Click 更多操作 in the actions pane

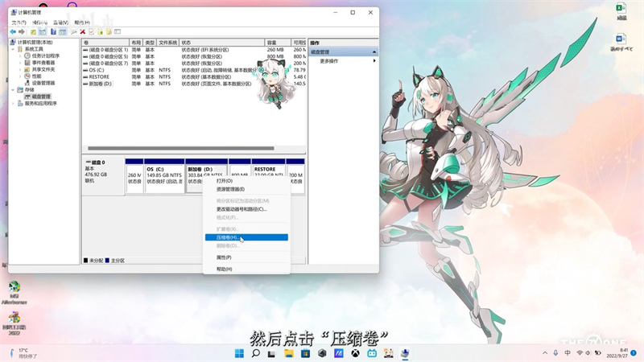click(329, 61)
